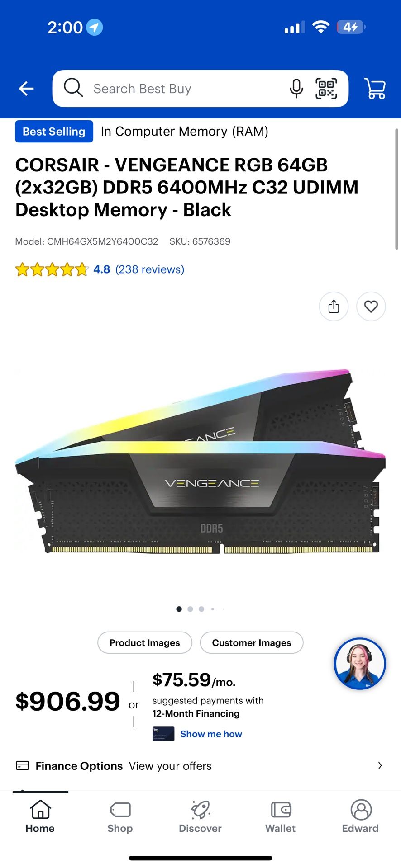
Task: Open the Edward account tab
Action: coord(361,817)
